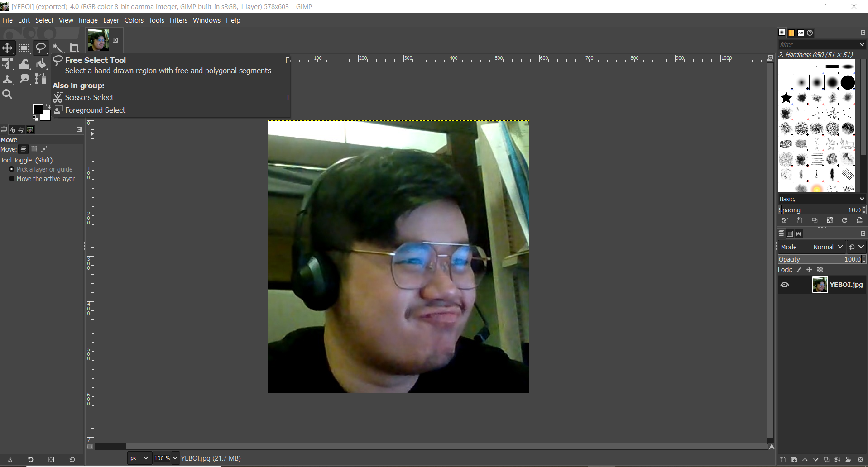Click the Edit this brush icon
This screenshot has height=467, width=868.
(785, 220)
